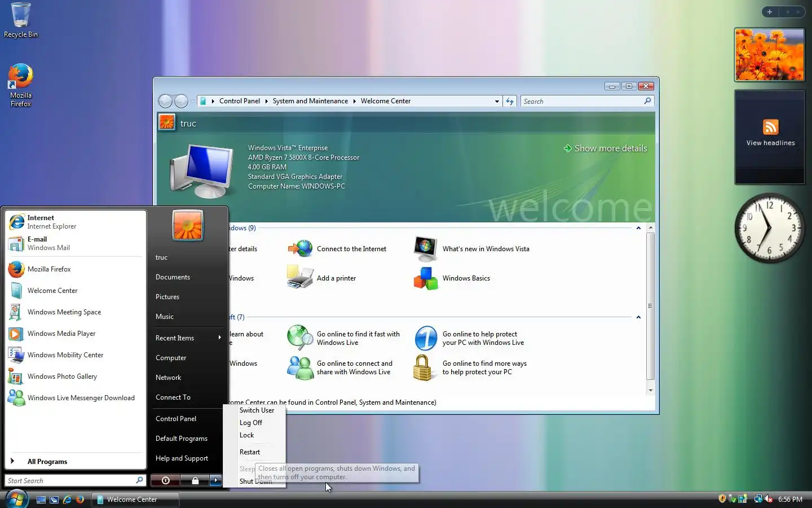Open Go online to connect and share

coord(339,367)
